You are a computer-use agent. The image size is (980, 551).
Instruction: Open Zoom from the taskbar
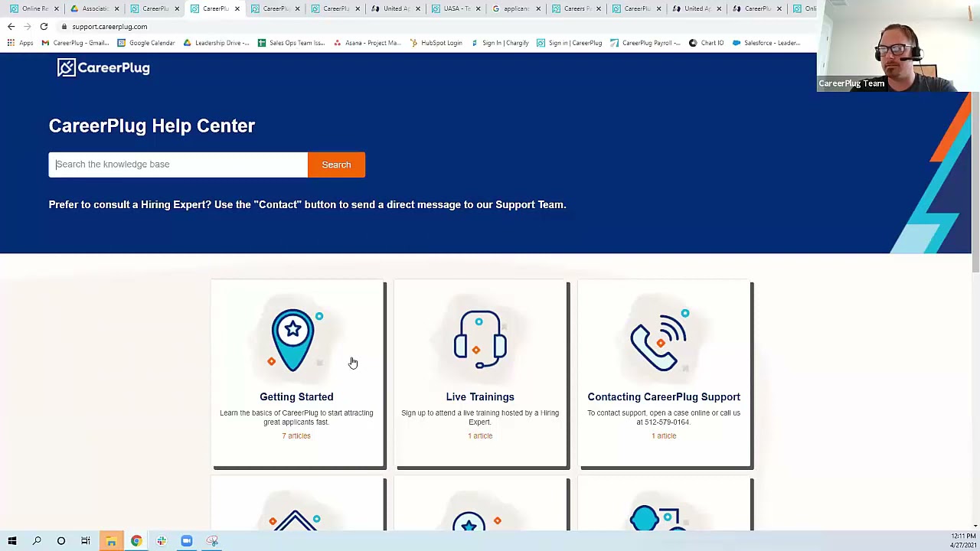coord(187,541)
